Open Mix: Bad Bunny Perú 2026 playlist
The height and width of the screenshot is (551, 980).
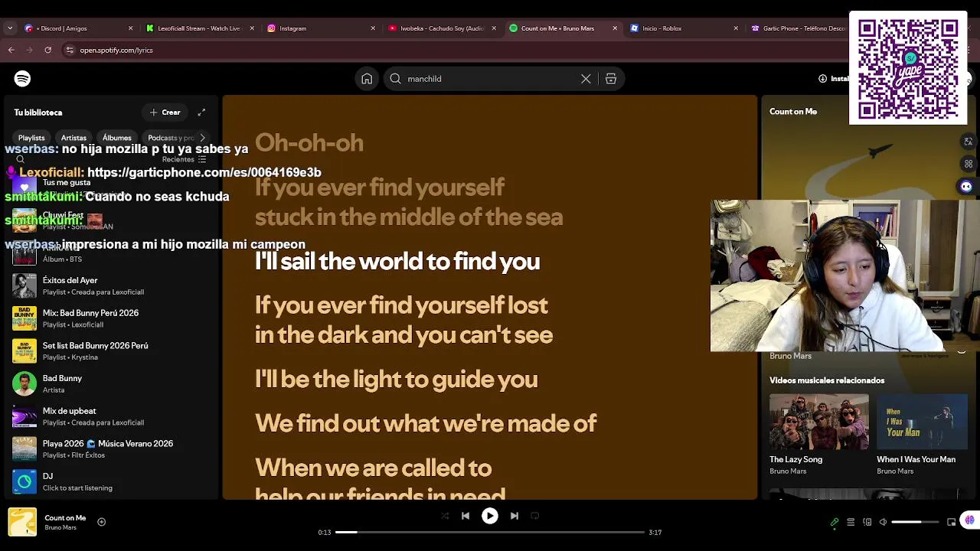tap(110, 318)
